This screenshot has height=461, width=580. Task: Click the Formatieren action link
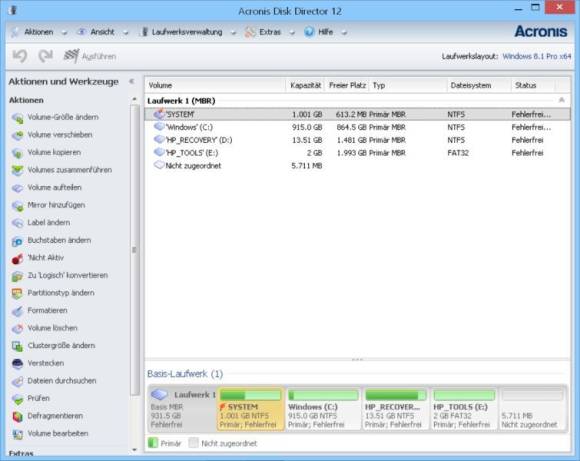[47, 311]
